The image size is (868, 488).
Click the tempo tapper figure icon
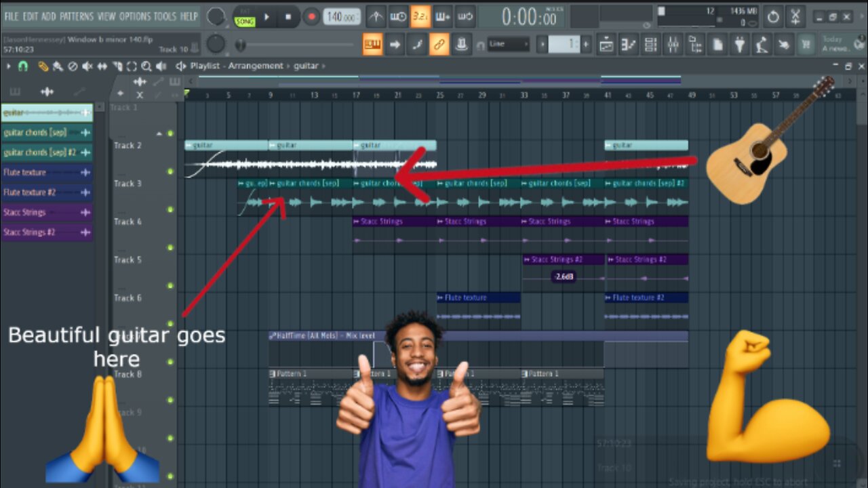pyautogui.click(x=762, y=45)
